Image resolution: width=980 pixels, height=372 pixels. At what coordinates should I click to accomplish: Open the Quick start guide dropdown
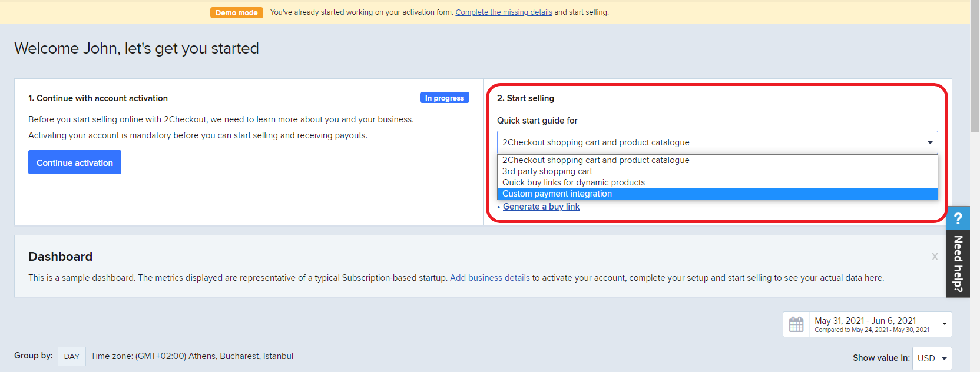coord(717,142)
